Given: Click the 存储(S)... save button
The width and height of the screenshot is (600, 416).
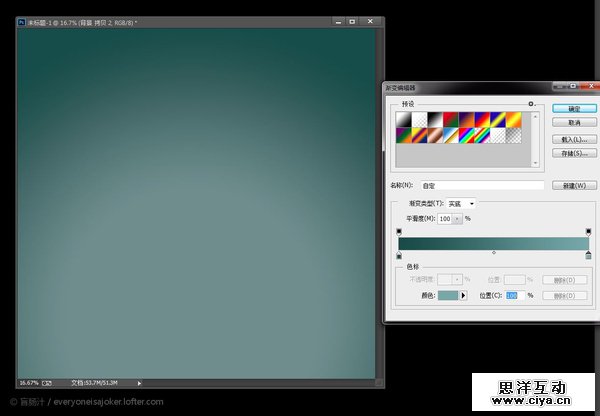Looking at the screenshot, I should (x=574, y=153).
